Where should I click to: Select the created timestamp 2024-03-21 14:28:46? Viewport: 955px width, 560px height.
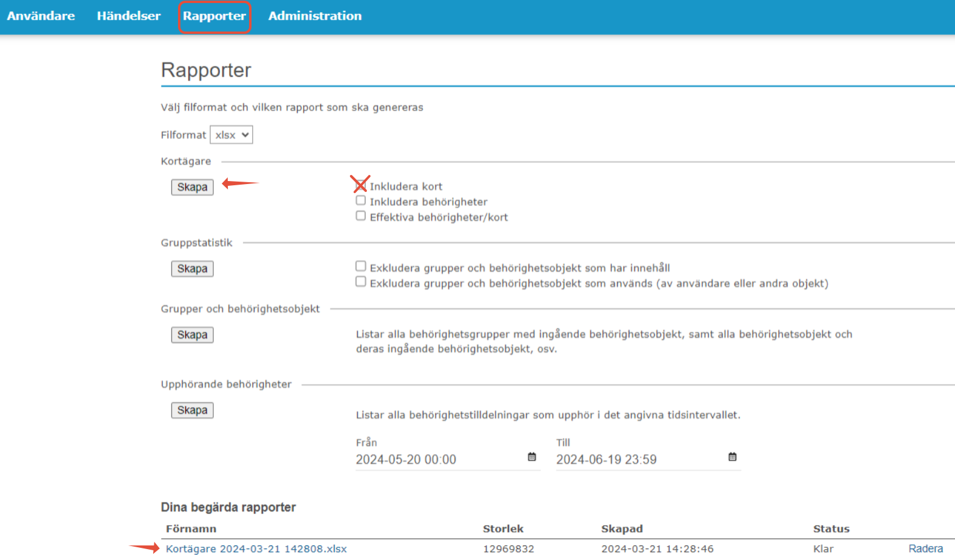pyautogui.click(x=657, y=548)
